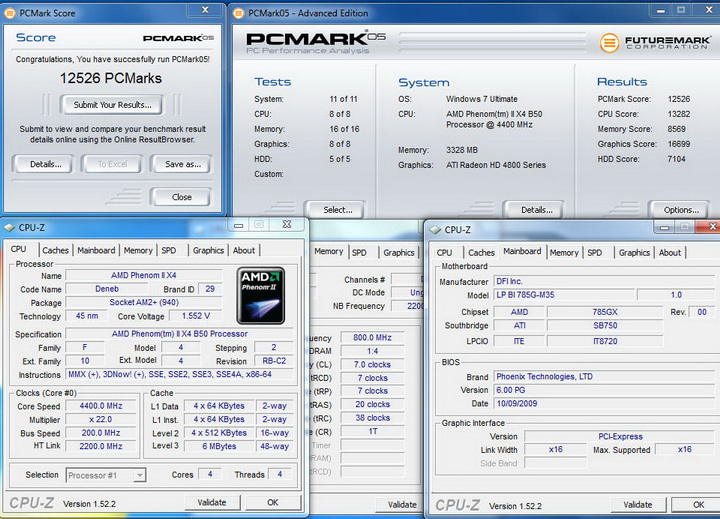Select Mainboard tab in right CPU-Z
This screenshot has width=720, height=519.
pyautogui.click(x=522, y=251)
